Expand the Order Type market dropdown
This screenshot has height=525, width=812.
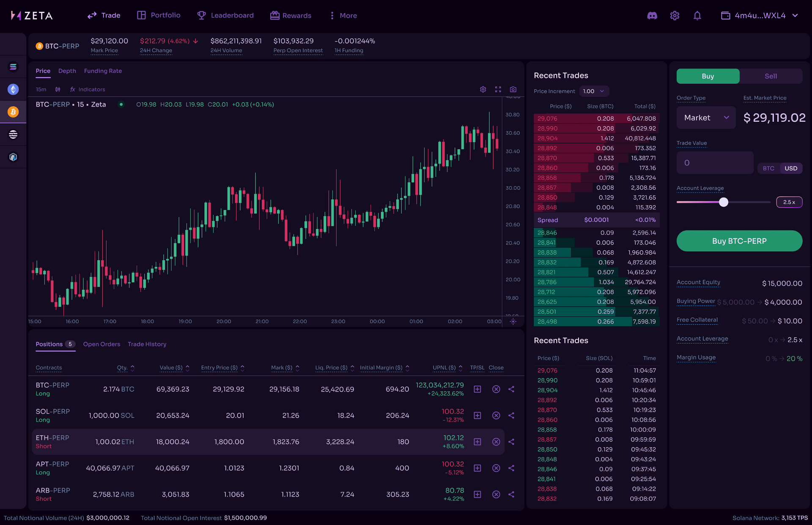pos(705,118)
